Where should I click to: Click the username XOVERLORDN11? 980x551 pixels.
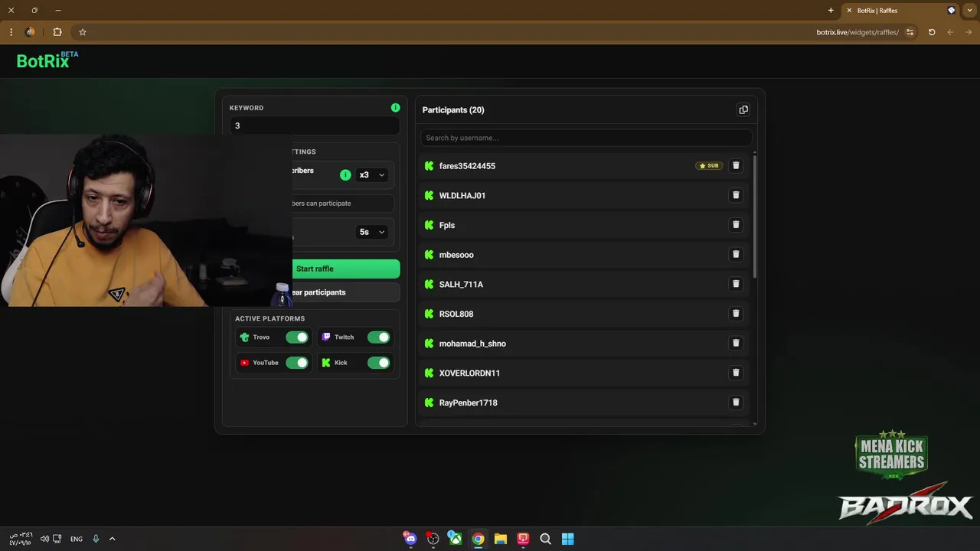point(469,373)
